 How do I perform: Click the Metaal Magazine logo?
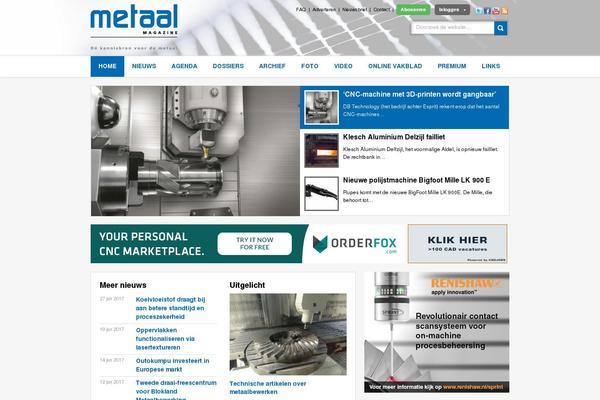[x=134, y=20]
